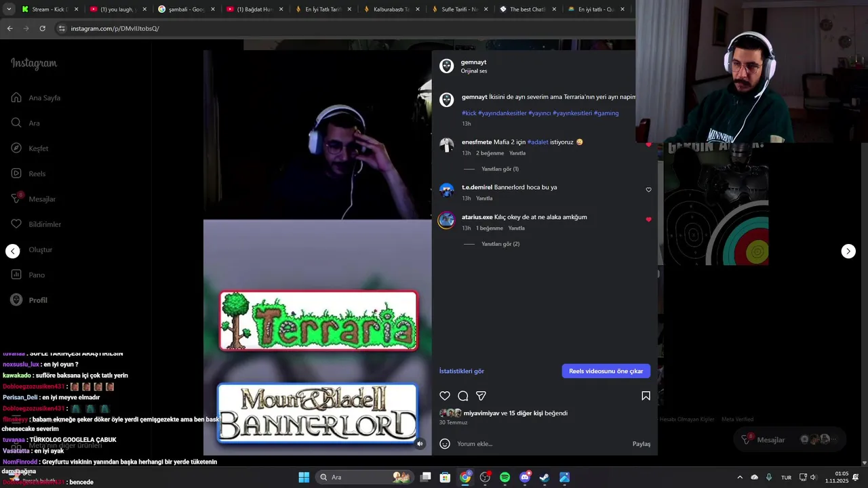Open the Keşfet compass icon
Viewport: 868px width, 488px height.
(16, 148)
